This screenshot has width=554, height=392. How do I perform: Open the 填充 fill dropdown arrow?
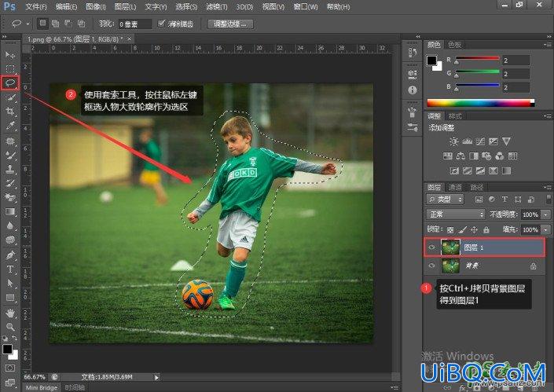tap(546, 229)
